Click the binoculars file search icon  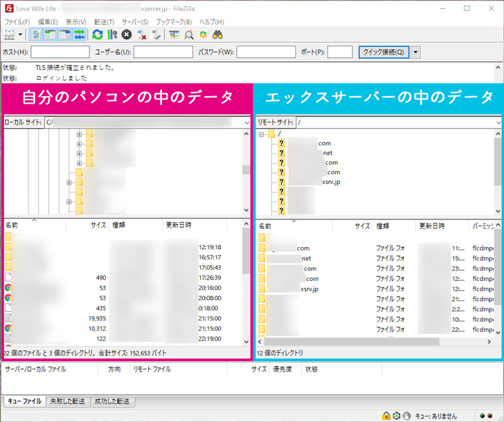tap(217, 34)
